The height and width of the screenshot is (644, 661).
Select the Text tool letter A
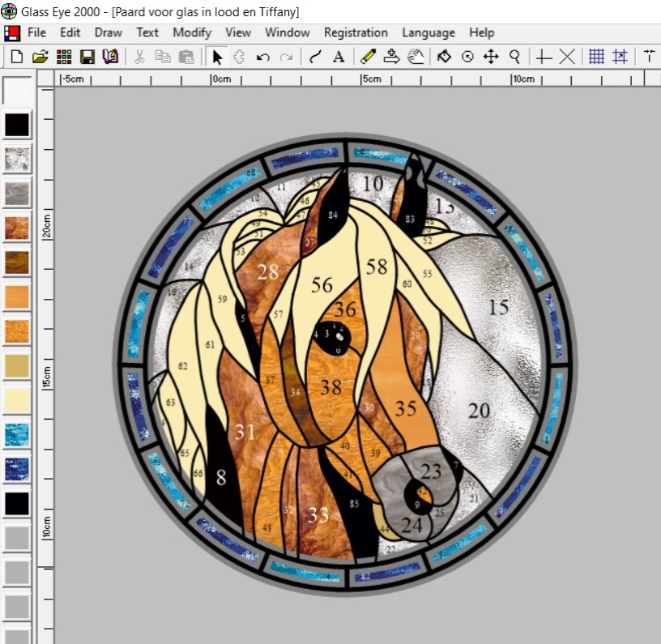339,57
